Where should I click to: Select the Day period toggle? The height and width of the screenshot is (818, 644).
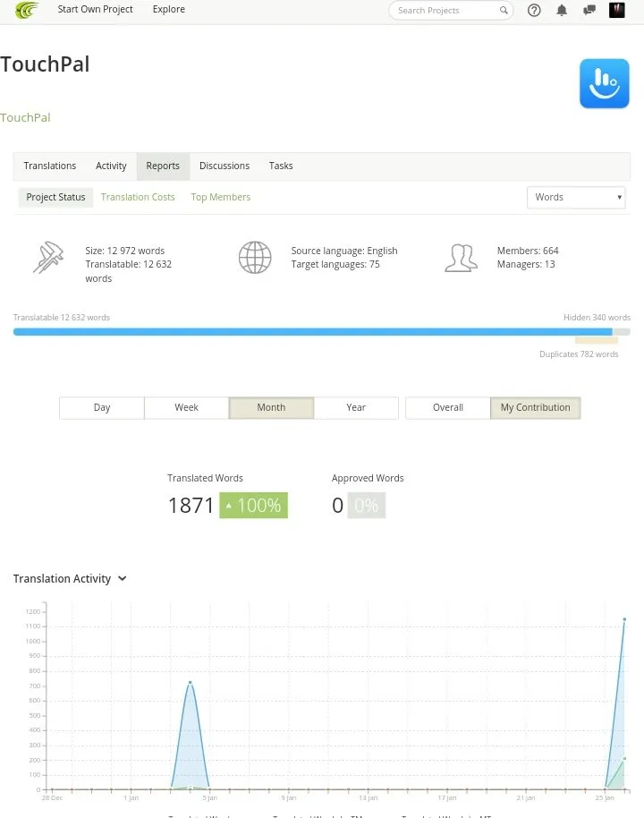(102, 407)
